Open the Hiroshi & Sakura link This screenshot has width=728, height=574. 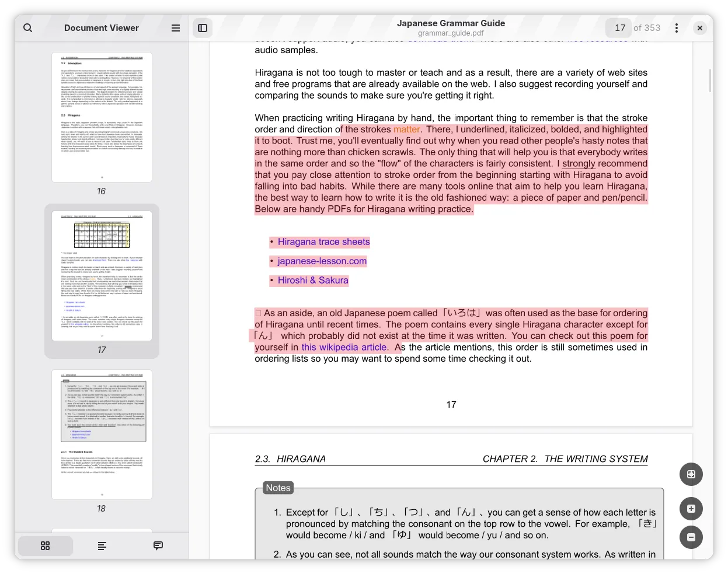[x=313, y=281]
